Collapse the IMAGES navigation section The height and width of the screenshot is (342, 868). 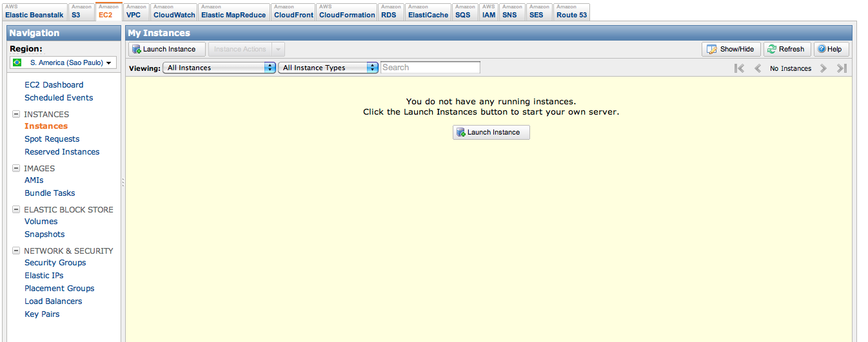(16, 168)
